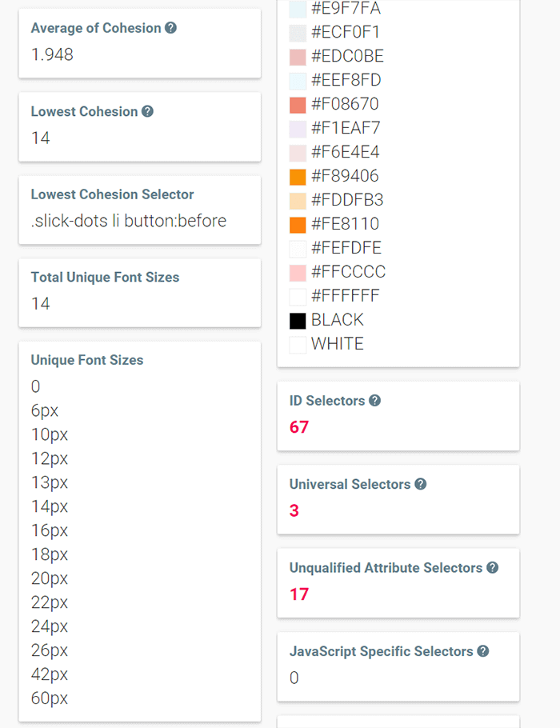Click help icon next to Lowest Cohesion
This screenshot has width=560, height=728.
147,111
